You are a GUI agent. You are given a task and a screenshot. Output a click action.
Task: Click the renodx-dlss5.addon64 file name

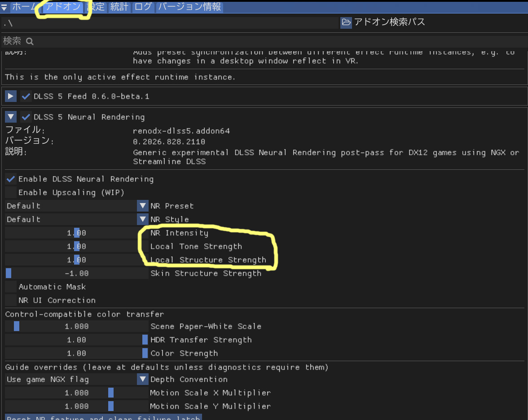point(181,131)
